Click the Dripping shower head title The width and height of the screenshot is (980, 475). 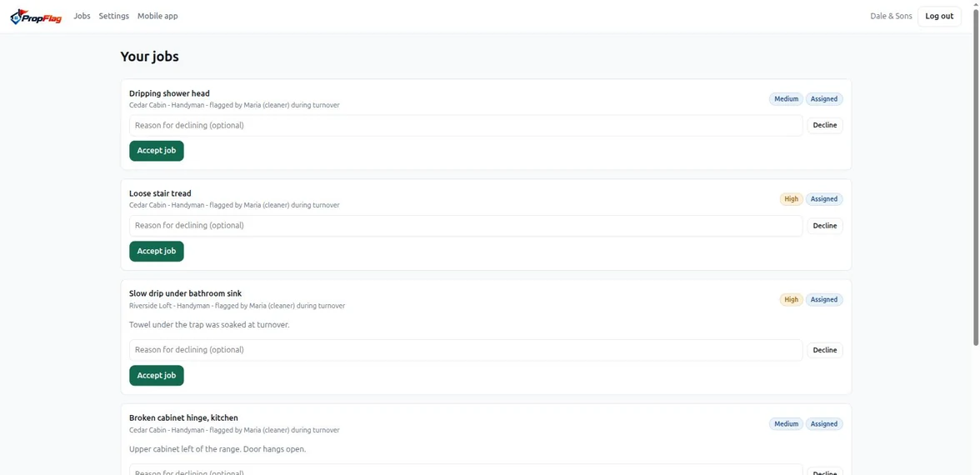click(x=169, y=93)
